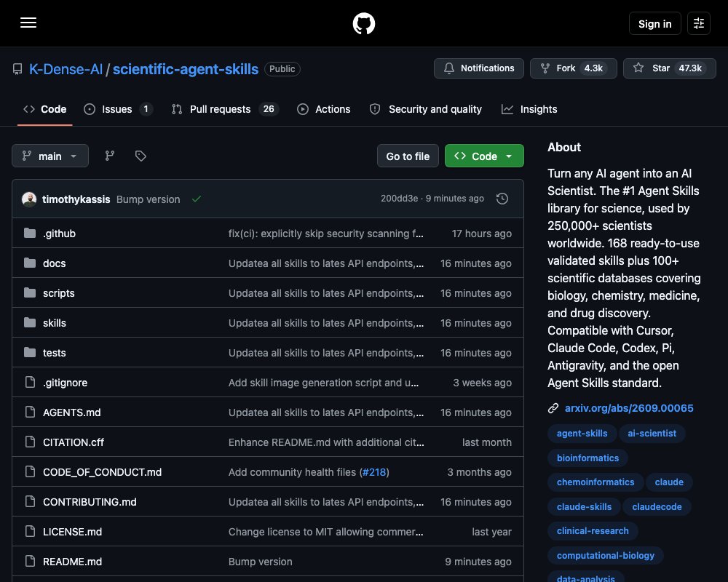Viewport: 728px width, 582px height.
Task: Open the Notifications bell button
Action: 479,68
